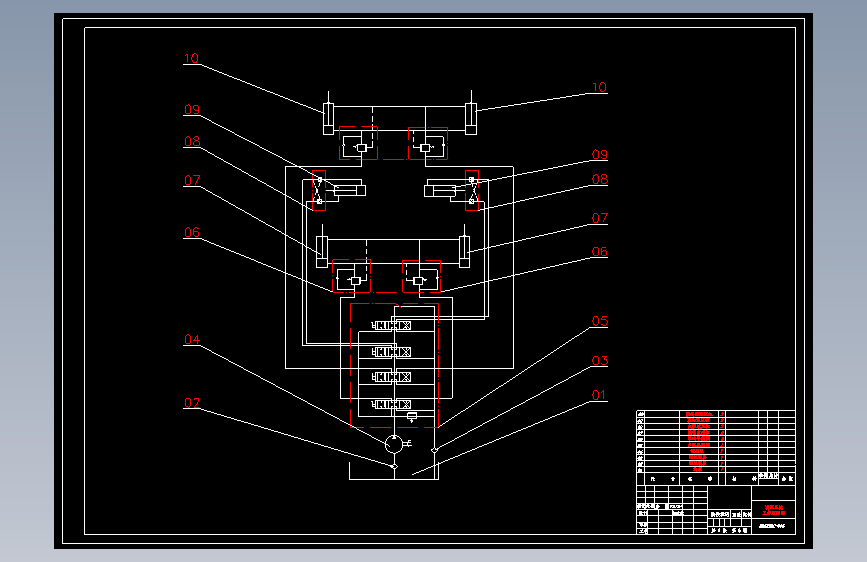867x562 pixels.
Task: Select the left-side callout label 07
Action: [x=192, y=180]
